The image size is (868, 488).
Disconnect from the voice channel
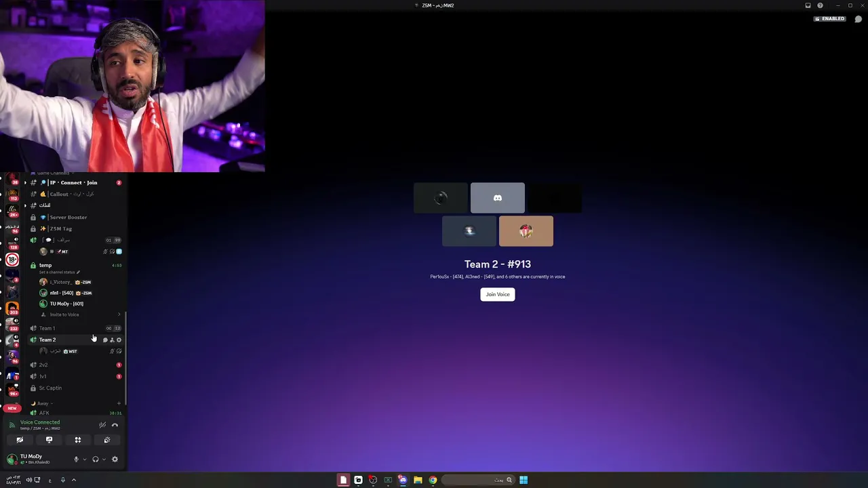115,425
